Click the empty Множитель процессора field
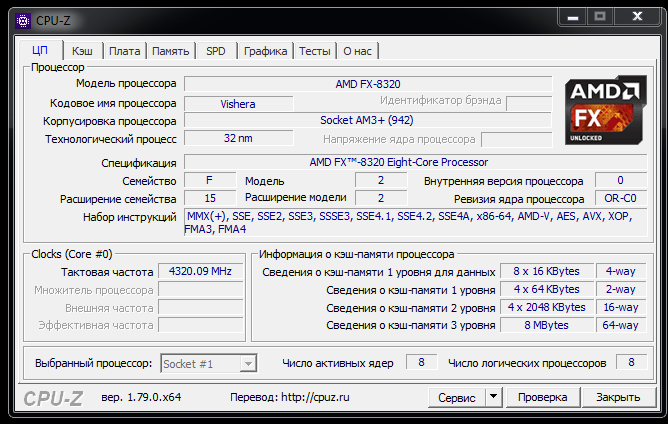The image size is (668, 424). coord(201,289)
